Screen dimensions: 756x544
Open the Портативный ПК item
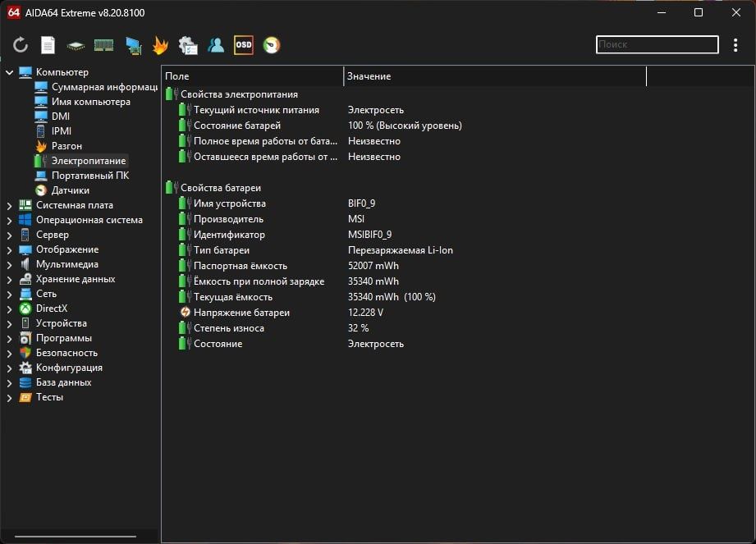click(x=90, y=176)
